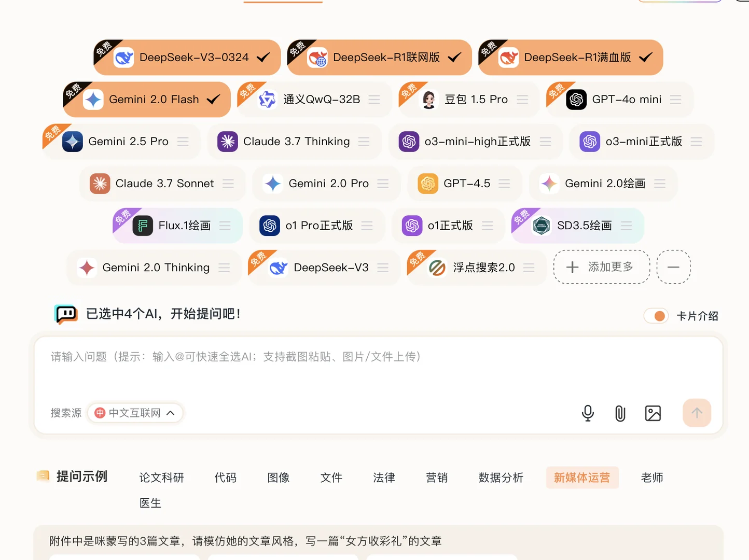Image resolution: width=749 pixels, height=560 pixels.
Task: Open the card menu on GPT-4o mini
Action: (x=676, y=99)
